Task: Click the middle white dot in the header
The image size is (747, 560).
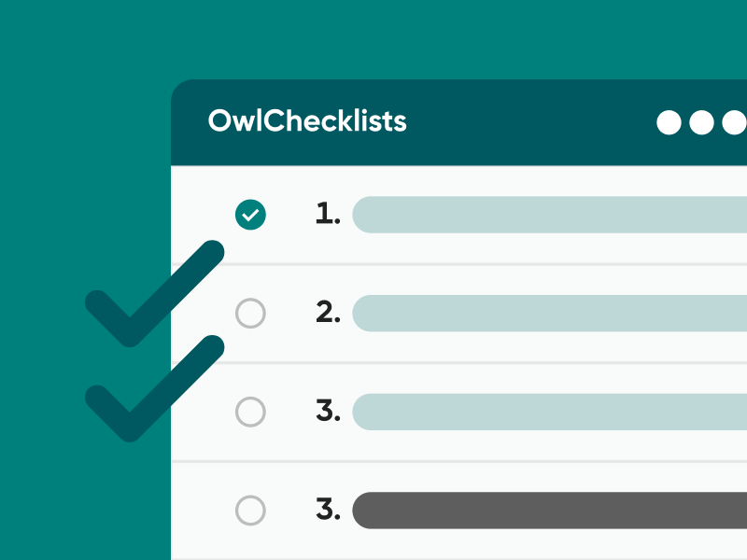Action: tap(701, 122)
